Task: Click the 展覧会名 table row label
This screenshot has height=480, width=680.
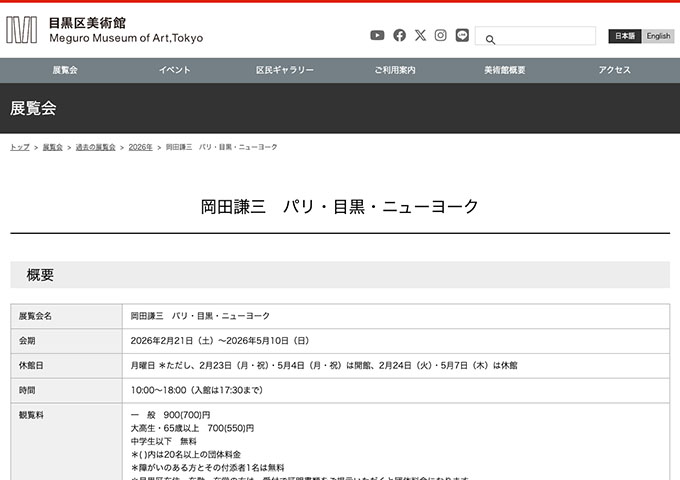Action: pyautogui.click(x=35, y=316)
